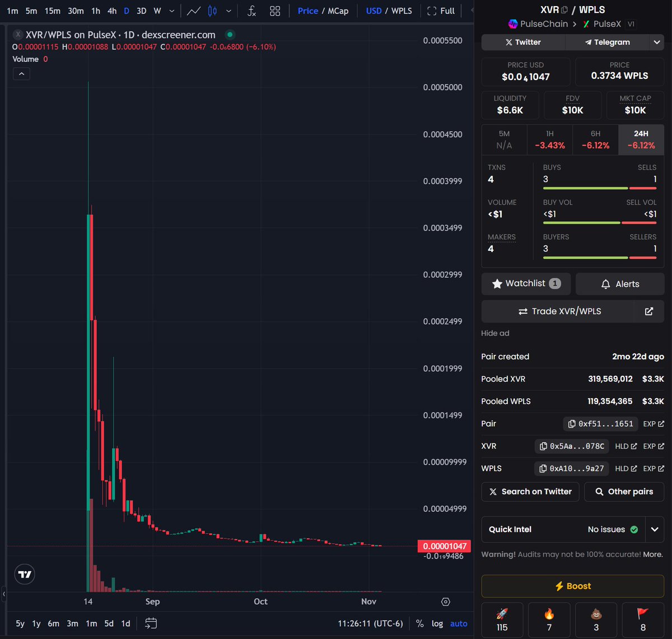Copy WPLS address 0xA10...9a27
672x639 pixels.
point(572,469)
